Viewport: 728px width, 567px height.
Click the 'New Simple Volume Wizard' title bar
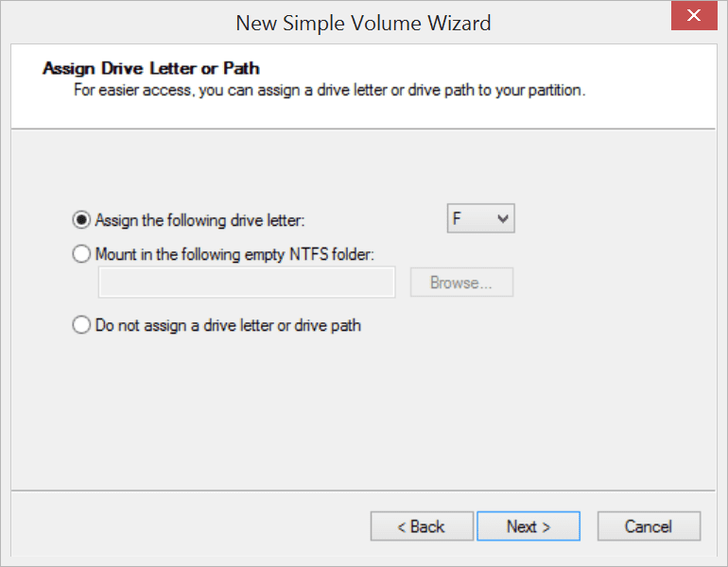[363, 23]
